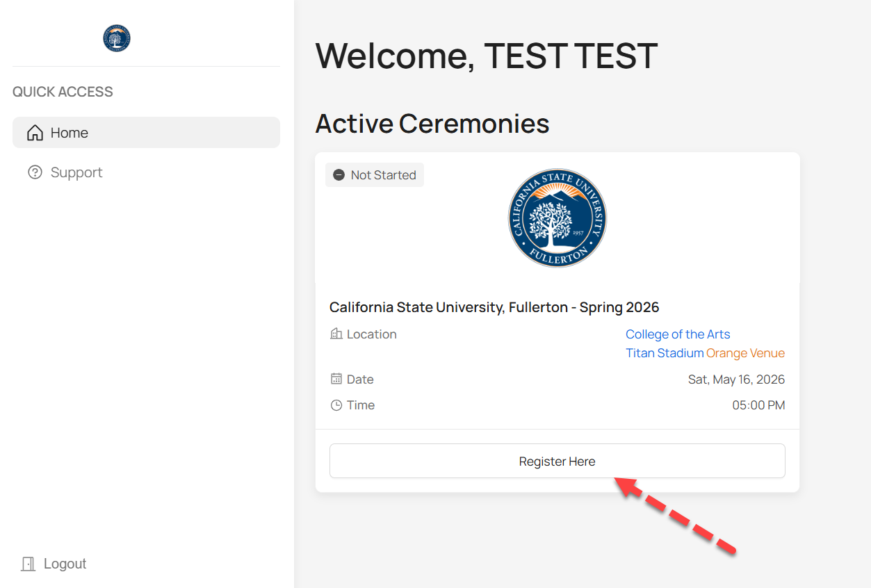The height and width of the screenshot is (588, 871).
Task: Click the Orange Venue label
Action: click(x=745, y=352)
